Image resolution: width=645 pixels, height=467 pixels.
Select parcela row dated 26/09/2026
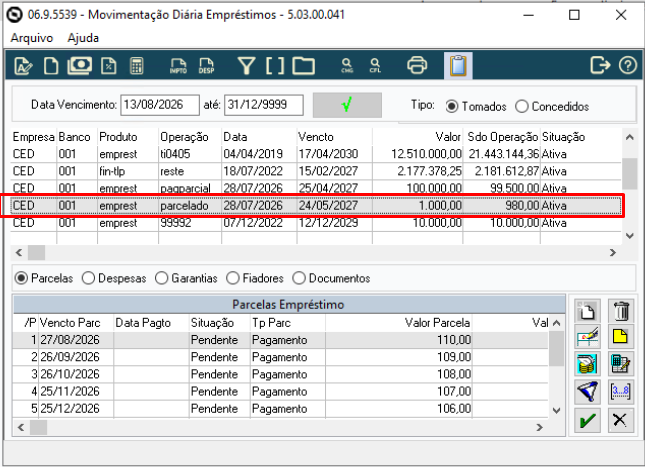(x=281, y=357)
